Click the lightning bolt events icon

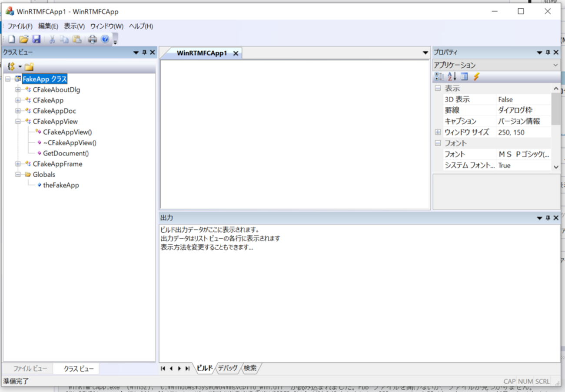[x=476, y=77]
